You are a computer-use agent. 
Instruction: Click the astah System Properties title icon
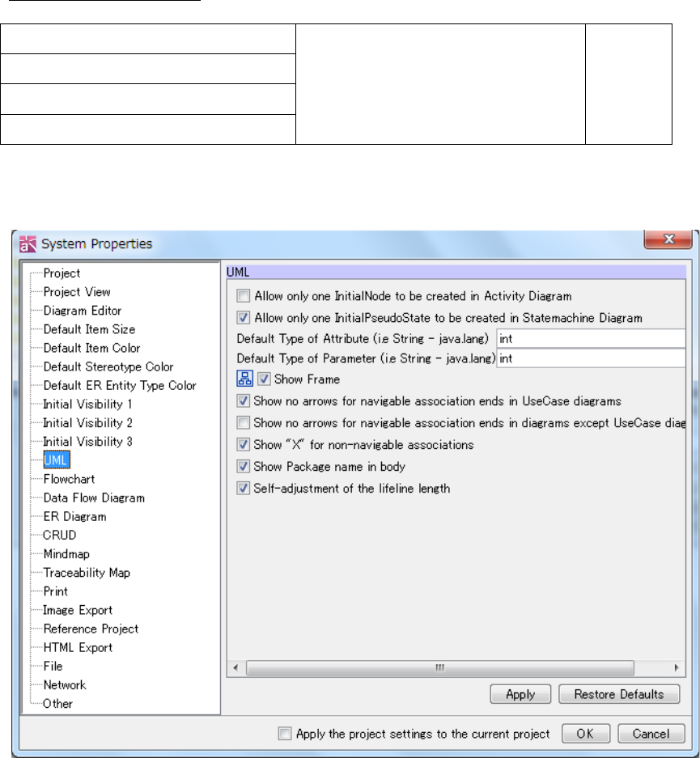click(28, 244)
